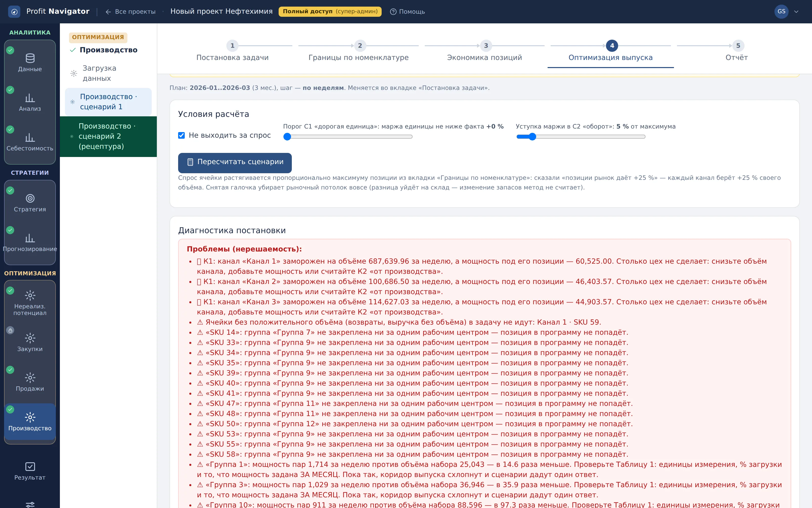The width and height of the screenshot is (812, 508).
Task: Open Производство · сценарий 1
Action: (x=108, y=102)
